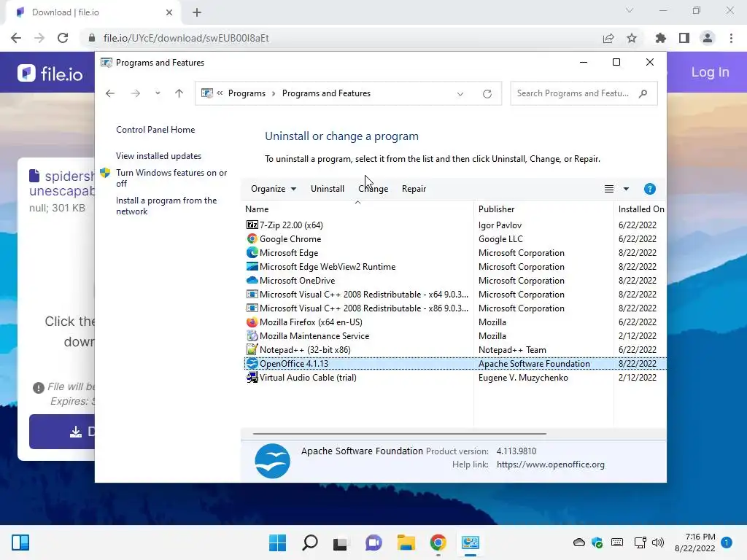The height and width of the screenshot is (560, 747).
Task: Reload the Chrome page
Action: (x=63, y=38)
